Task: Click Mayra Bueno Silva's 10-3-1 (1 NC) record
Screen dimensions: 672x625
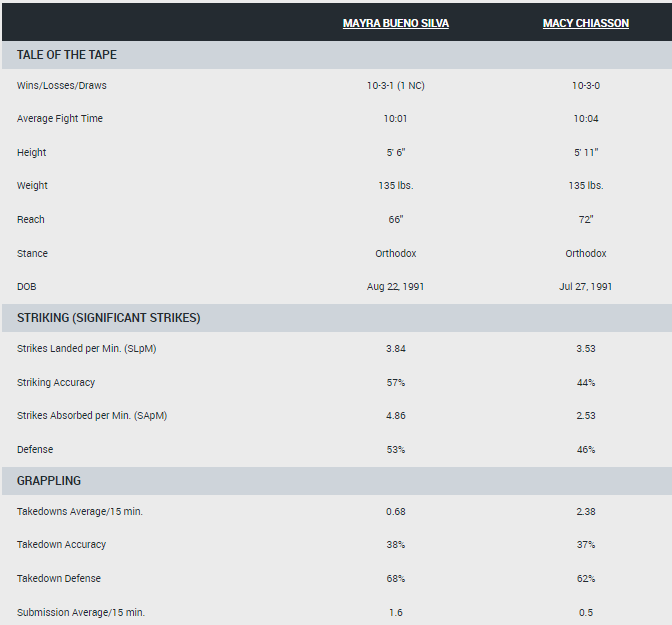Action: click(395, 86)
